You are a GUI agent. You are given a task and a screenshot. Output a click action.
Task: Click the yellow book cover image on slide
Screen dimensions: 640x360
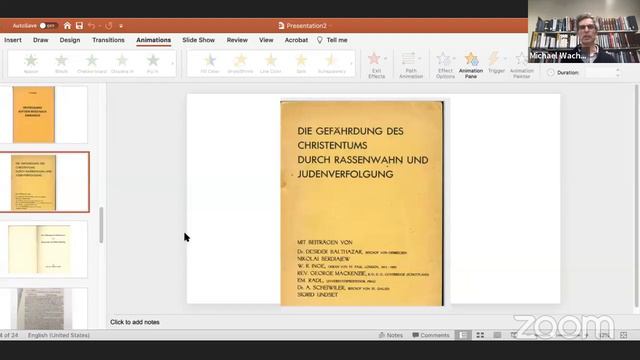tap(362, 203)
